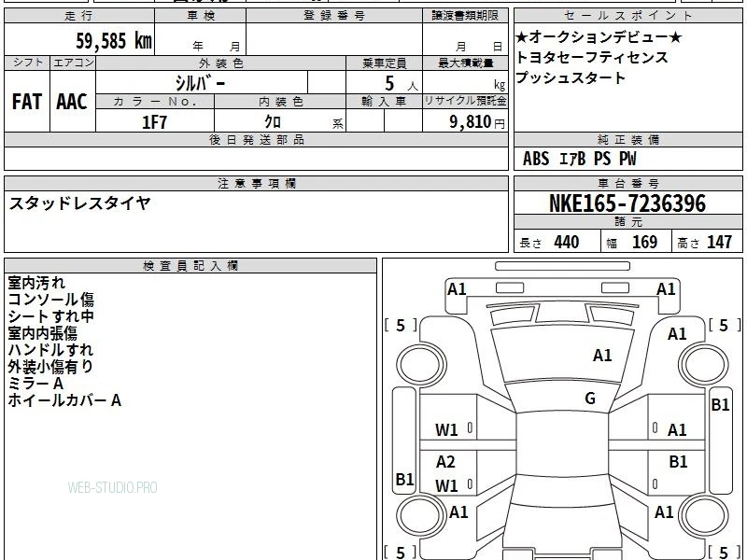Select the リサイクル預託金 header

[465, 101]
